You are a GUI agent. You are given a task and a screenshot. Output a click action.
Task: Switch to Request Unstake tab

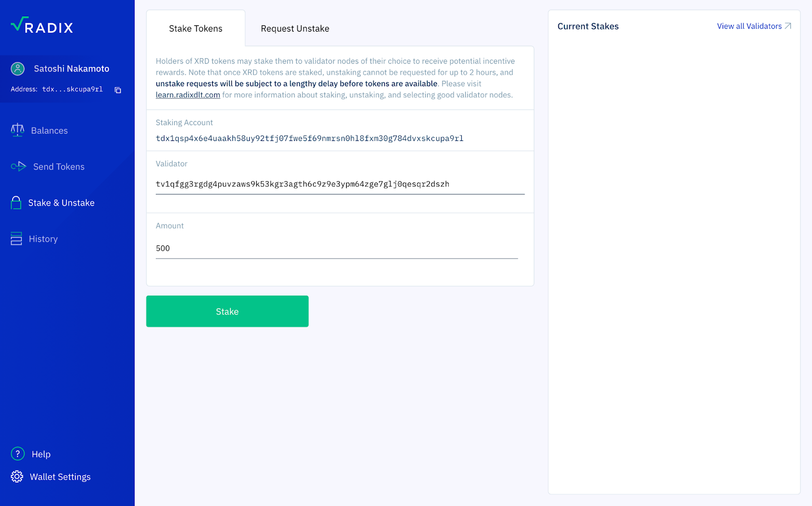(295, 28)
